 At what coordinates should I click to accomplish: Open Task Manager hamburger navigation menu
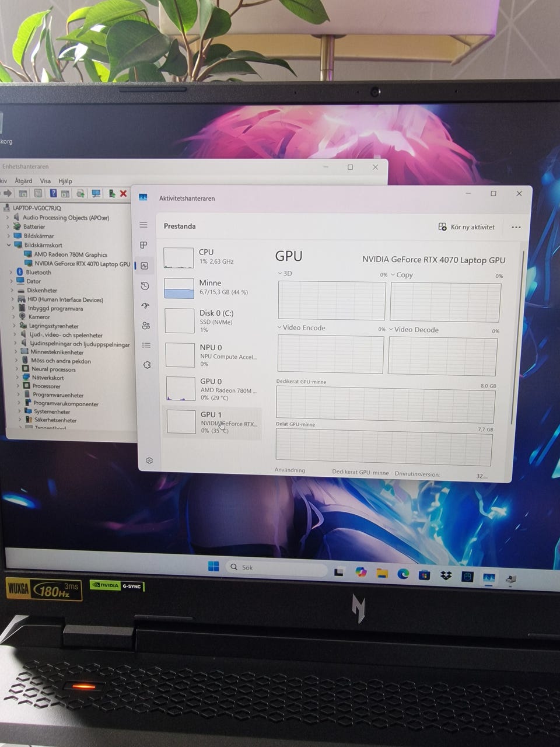click(x=143, y=225)
